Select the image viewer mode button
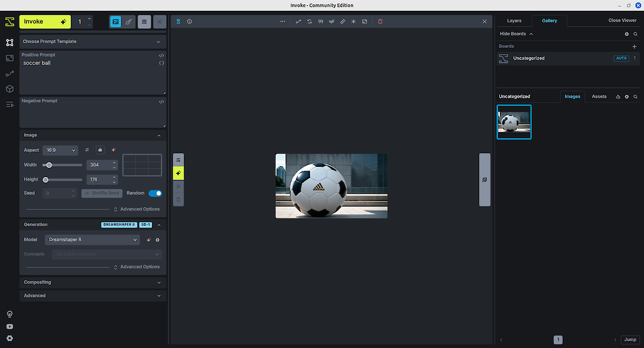The height and width of the screenshot is (348, 644). [x=116, y=22]
